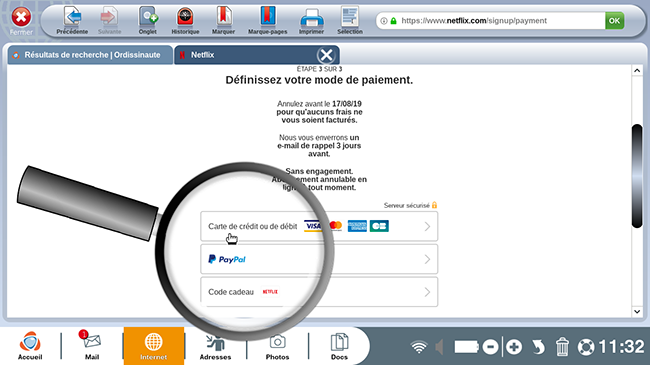Expand the credit card option chevron
Screen dimensions: 650x365
pos(427,226)
